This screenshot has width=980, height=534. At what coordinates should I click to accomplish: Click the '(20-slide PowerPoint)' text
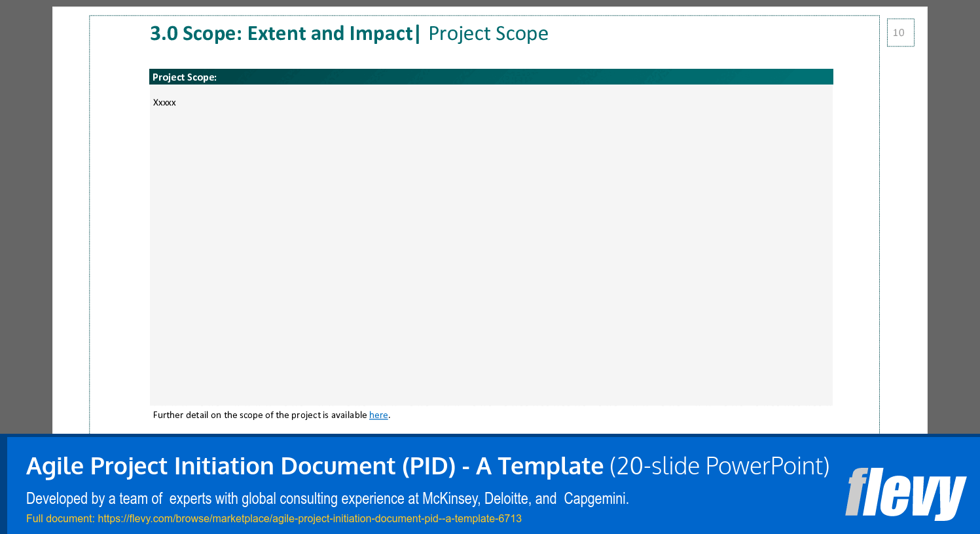[719, 466]
